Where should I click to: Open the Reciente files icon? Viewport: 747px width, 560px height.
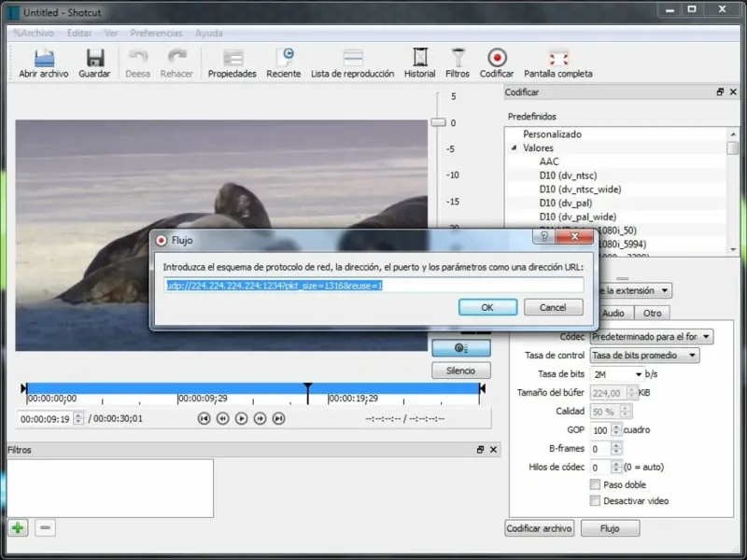point(284,58)
